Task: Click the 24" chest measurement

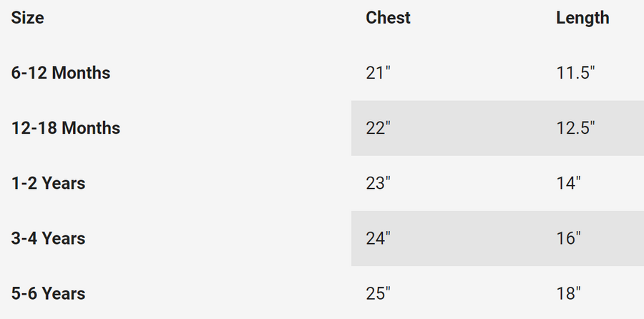Action: point(378,238)
